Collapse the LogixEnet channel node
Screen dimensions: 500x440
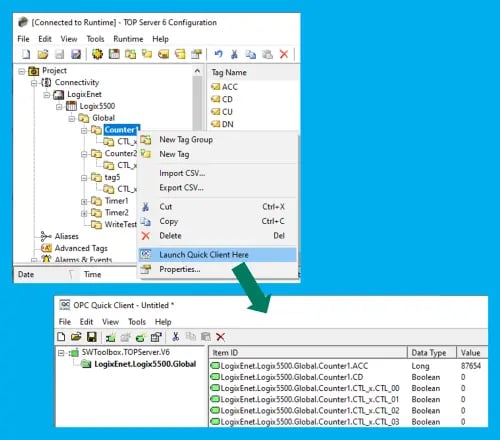point(47,95)
